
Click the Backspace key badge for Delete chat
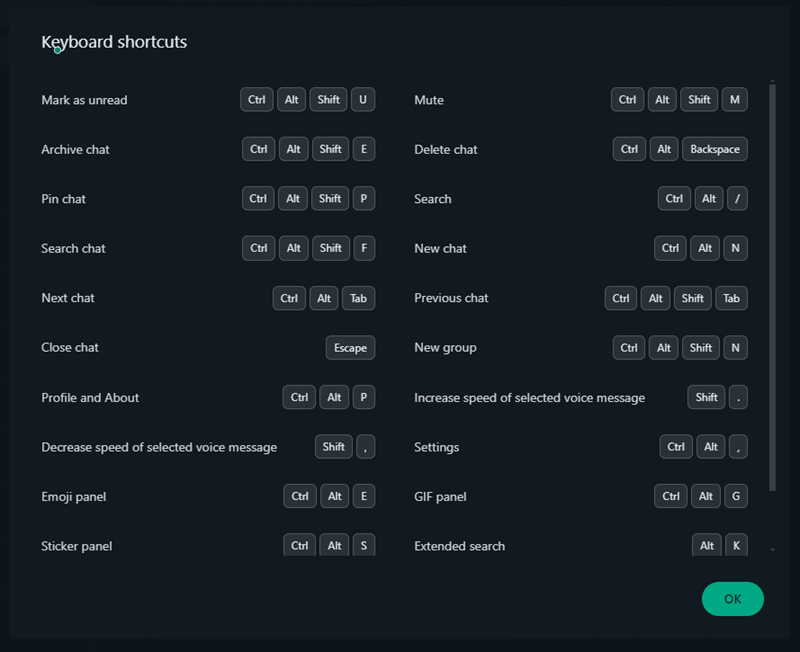click(715, 149)
